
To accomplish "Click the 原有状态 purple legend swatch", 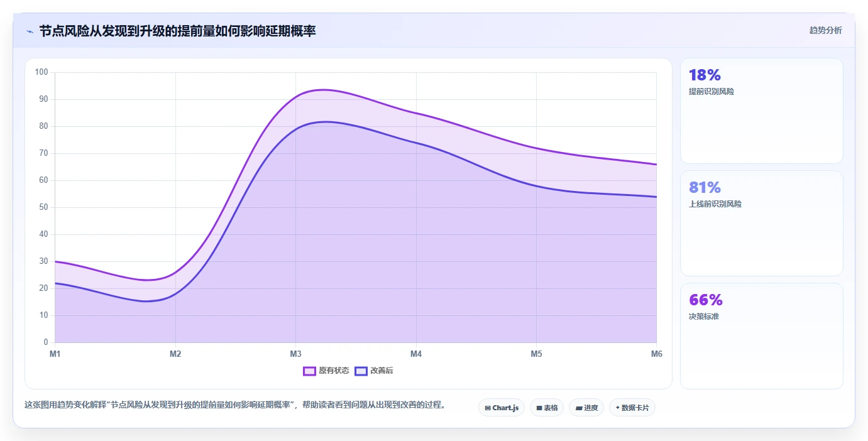I will coord(309,371).
